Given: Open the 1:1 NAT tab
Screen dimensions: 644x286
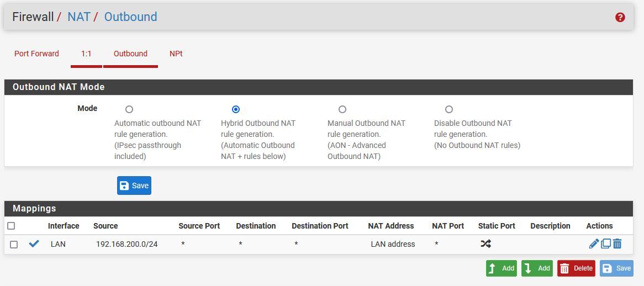Looking at the screenshot, I should 86,54.
